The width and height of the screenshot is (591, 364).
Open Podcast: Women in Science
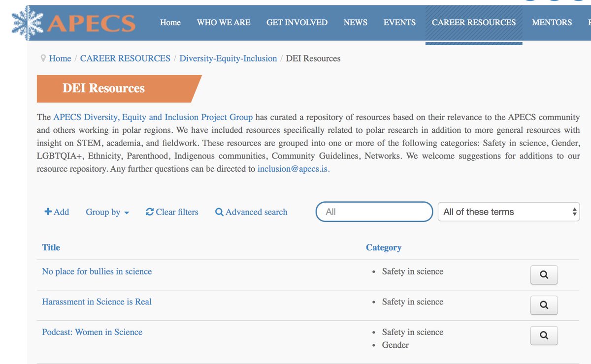[92, 332]
